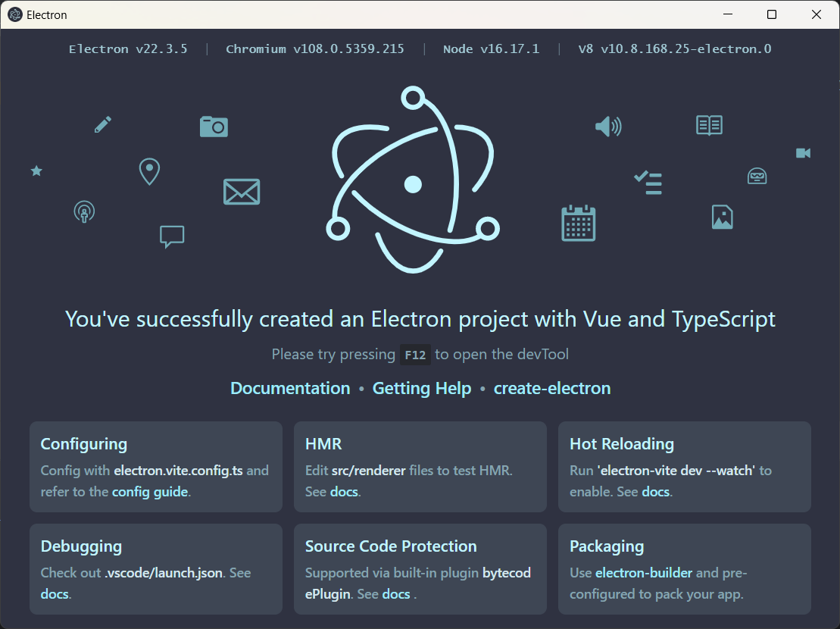The image size is (840, 629).
Task: Click the speech bubble chat icon
Action: pyautogui.click(x=172, y=236)
